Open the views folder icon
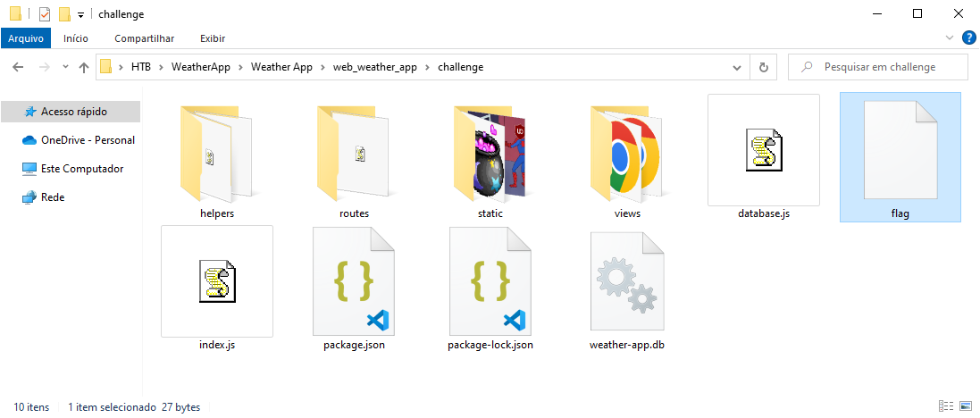The image size is (980, 418). coord(627,155)
